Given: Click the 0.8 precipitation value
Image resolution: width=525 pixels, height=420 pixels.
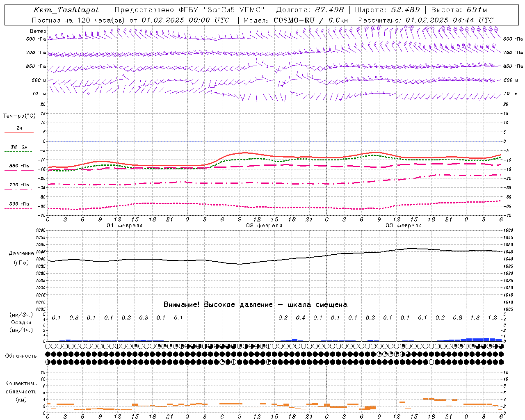Looking at the screenshot, I should tap(457, 318).
